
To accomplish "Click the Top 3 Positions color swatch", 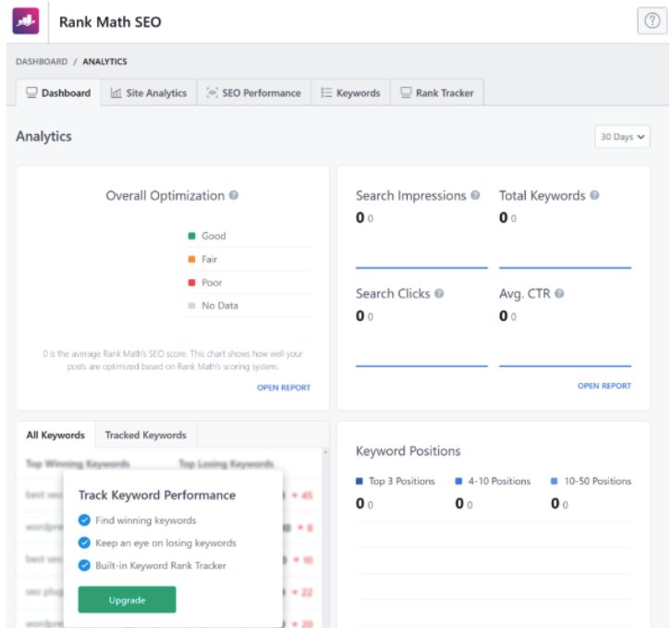I will pos(360,481).
